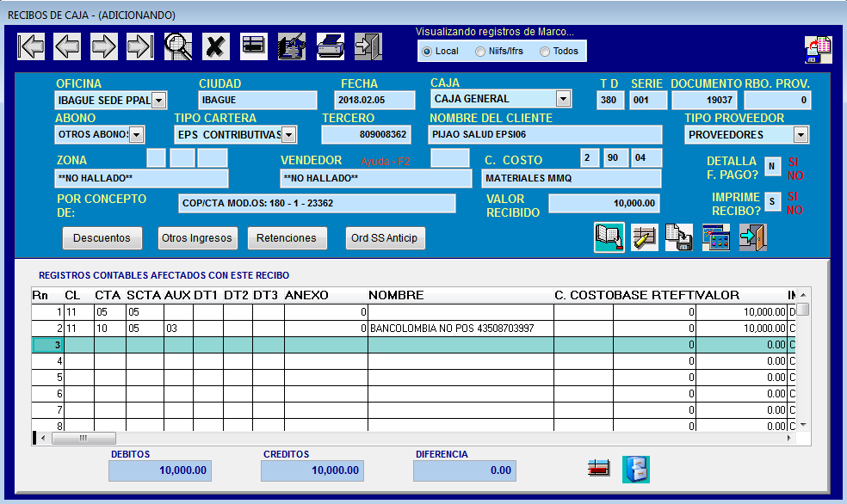Click the edit building toolbar icon
The width and height of the screenshot is (847, 504).
click(292, 46)
